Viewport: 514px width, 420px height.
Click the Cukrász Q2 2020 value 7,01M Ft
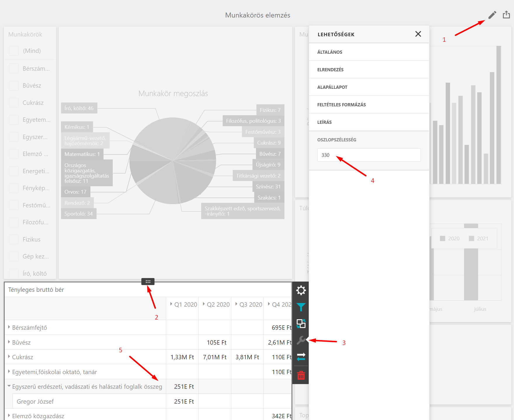pos(215,357)
